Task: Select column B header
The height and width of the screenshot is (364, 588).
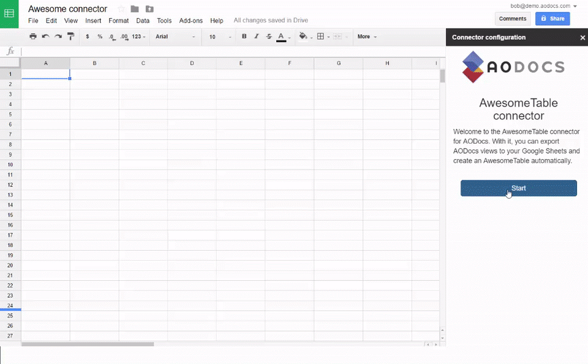Action: [94, 63]
